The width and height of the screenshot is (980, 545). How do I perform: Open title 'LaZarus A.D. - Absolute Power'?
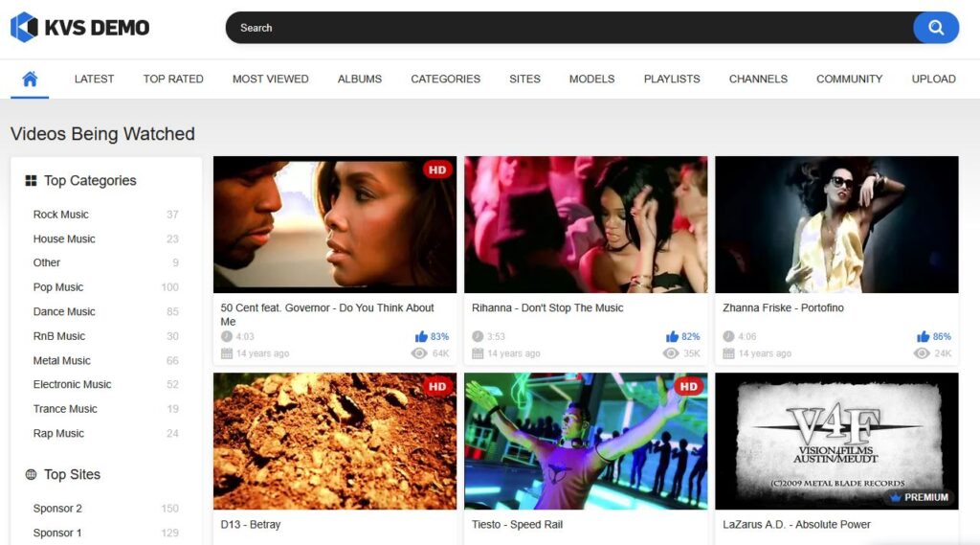coord(797,524)
